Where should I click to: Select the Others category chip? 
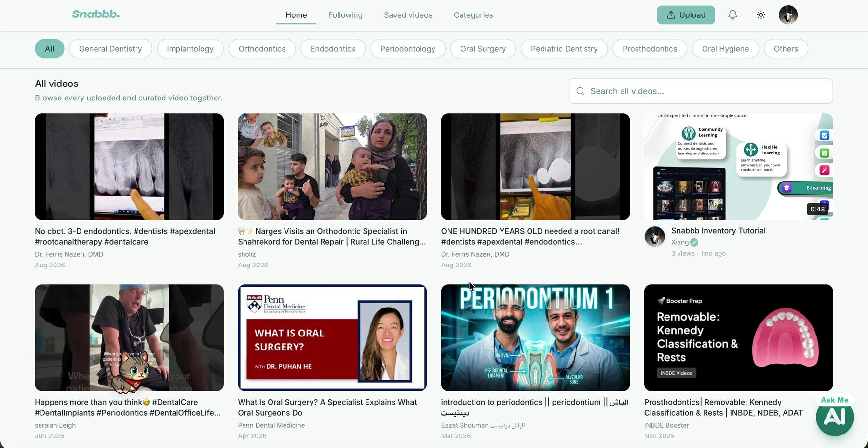(786, 49)
